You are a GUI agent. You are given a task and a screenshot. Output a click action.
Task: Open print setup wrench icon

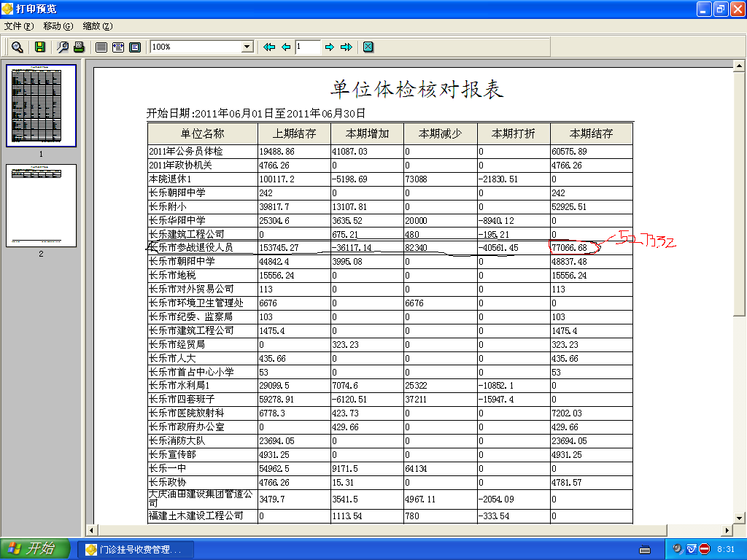pos(63,47)
